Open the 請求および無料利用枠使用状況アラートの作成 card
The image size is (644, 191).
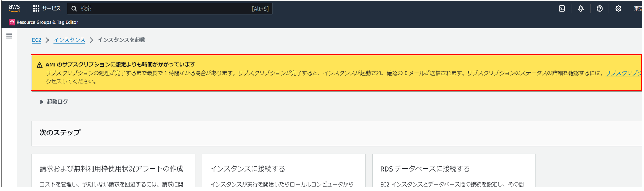click(113, 171)
